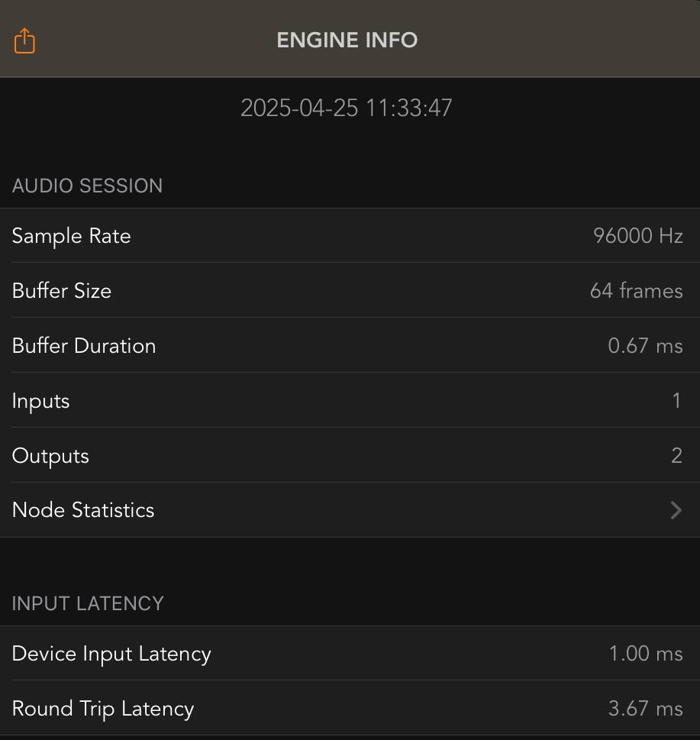Tap the share icon in the header
This screenshot has height=740, width=700.
pyautogui.click(x=25, y=40)
